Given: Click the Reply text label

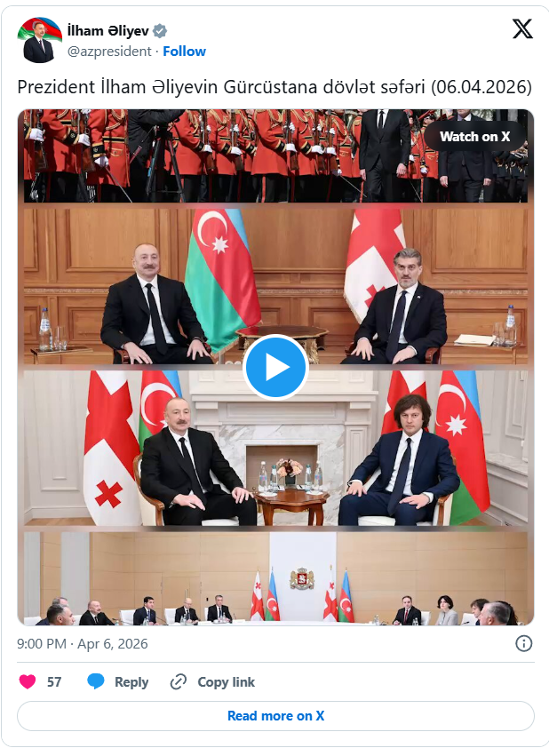Looking at the screenshot, I should tap(131, 682).
